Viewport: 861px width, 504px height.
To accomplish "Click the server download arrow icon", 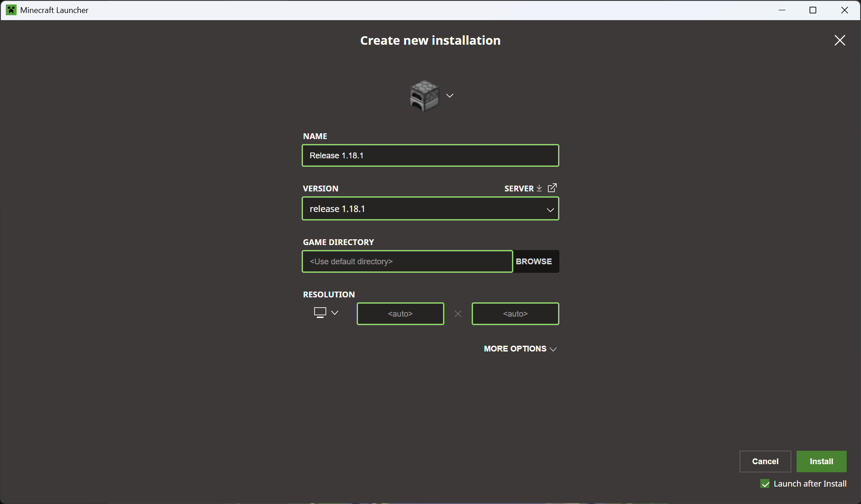I will tap(539, 188).
